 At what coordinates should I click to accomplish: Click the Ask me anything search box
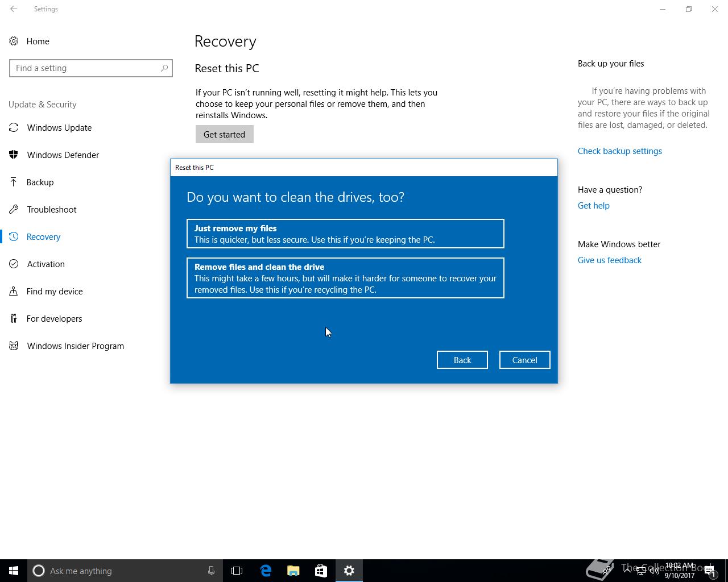(x=125, y=571)
